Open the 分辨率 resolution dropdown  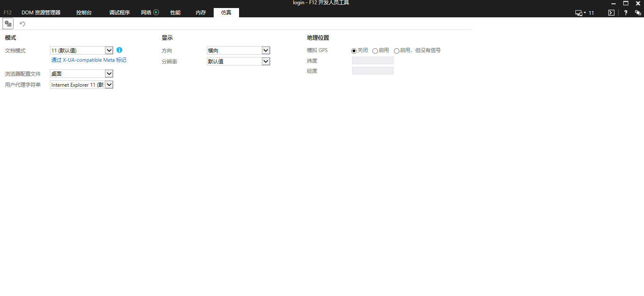[266, 61]
